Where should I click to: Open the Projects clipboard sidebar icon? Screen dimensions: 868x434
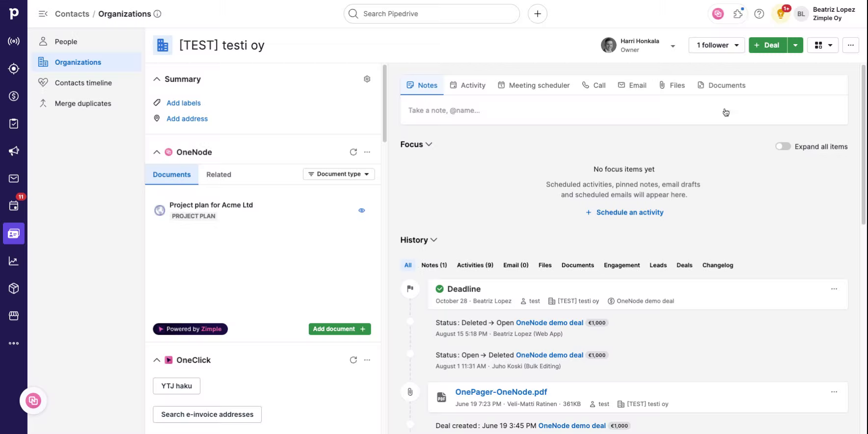(x=14, y=124)
